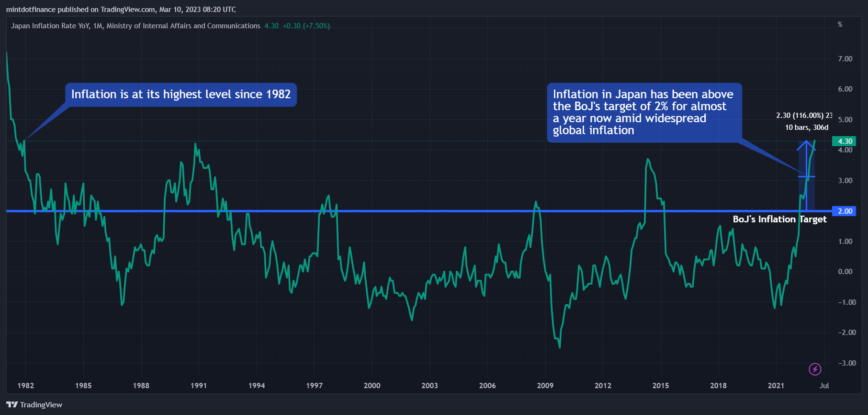868x415 pixels.
Task: Click the 0.00 value on the price axis
Action: tap(845, 272)
